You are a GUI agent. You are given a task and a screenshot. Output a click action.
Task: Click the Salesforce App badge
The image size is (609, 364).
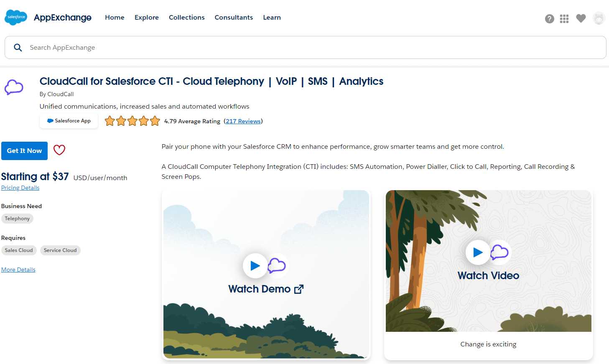(x=69, y=121)
